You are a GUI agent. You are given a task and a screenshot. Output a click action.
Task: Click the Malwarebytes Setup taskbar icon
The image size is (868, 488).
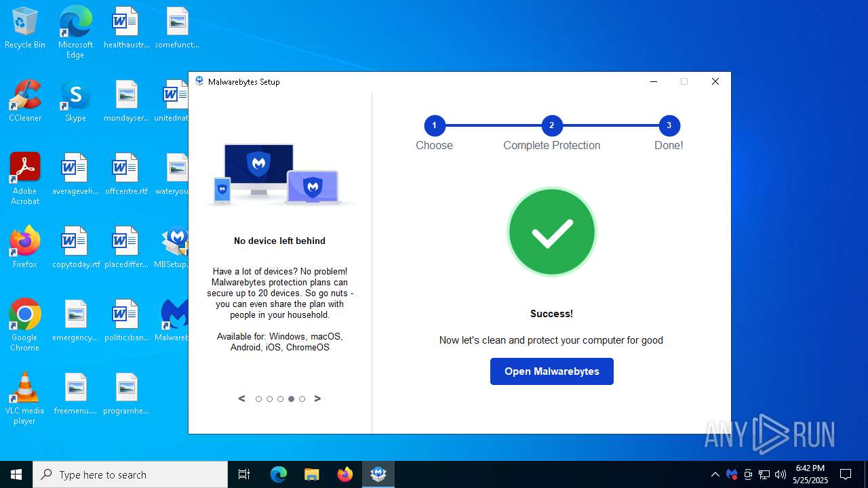378,474
